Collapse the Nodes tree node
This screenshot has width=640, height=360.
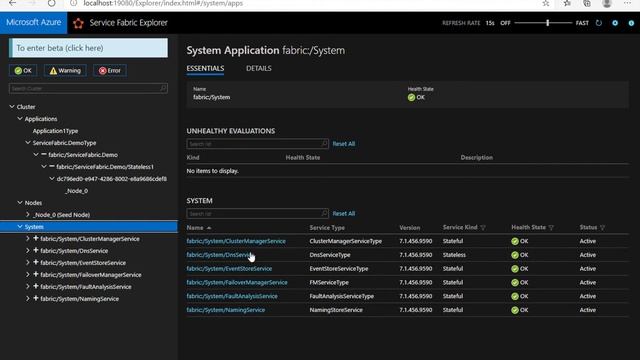click(20, 202)
